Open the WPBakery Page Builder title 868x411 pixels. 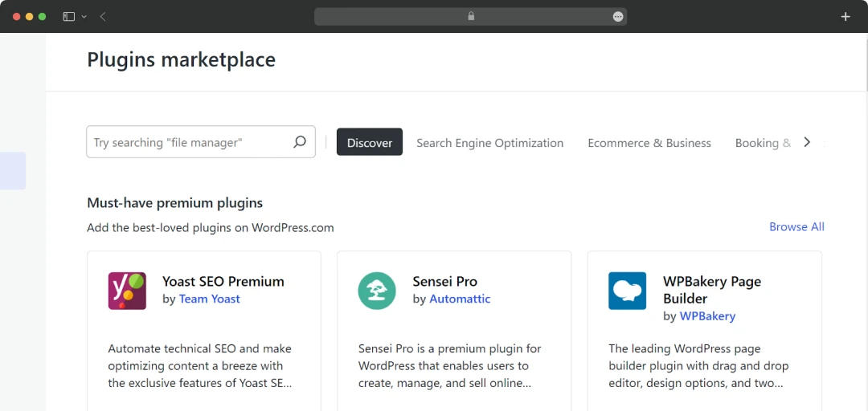point(712,290)
